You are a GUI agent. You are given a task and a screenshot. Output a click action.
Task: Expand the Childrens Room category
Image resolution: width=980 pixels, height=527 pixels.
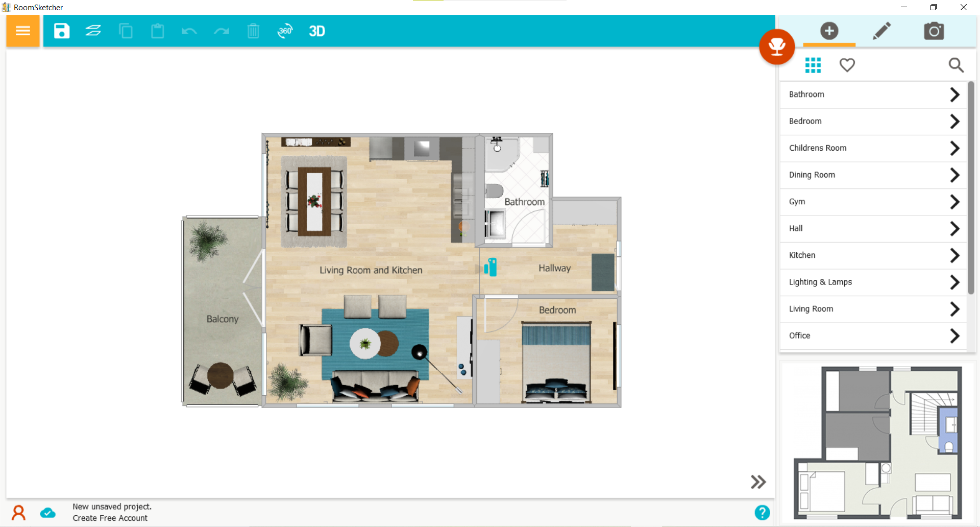(873, 148)
